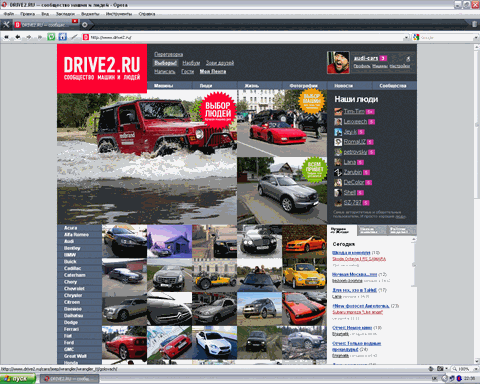Open the closed tabs trash icon
480x384 pixels.
click(474, 24)
